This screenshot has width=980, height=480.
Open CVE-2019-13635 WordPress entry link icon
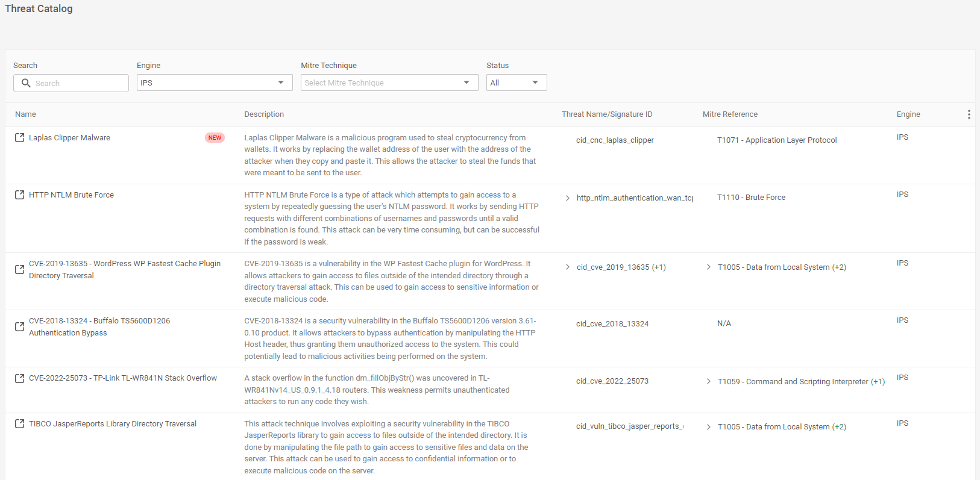(19, 269)
